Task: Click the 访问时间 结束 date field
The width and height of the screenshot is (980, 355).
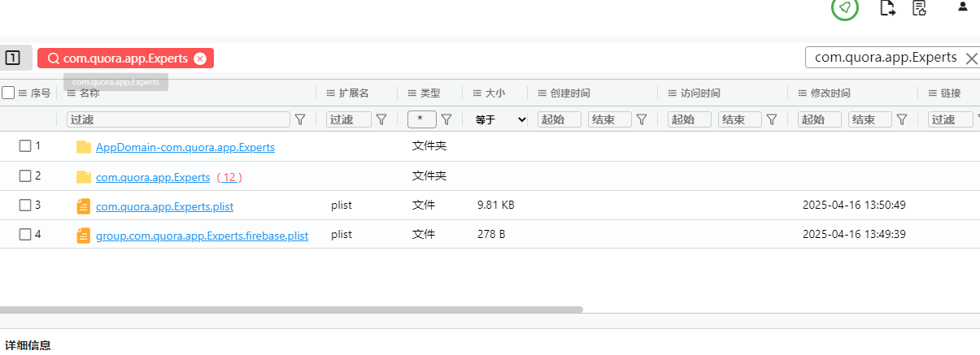Action: [x=740, y=119]
